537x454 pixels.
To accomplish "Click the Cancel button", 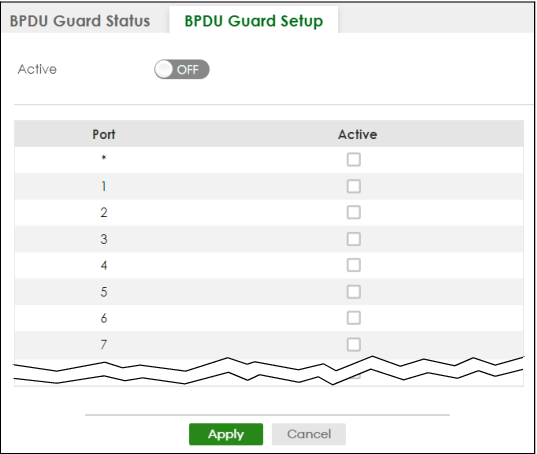I will point(309,434).
